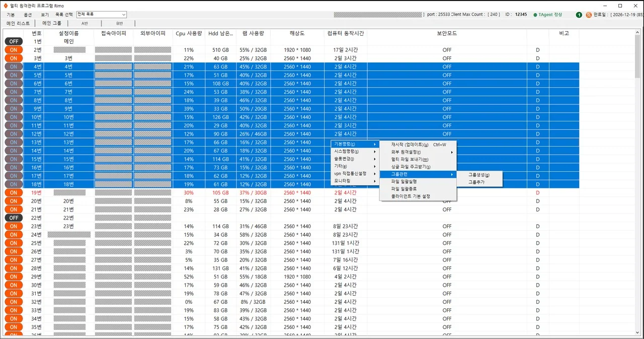
Task: Select the 17일 2시간 uptime cell
Action: (345, 50)
